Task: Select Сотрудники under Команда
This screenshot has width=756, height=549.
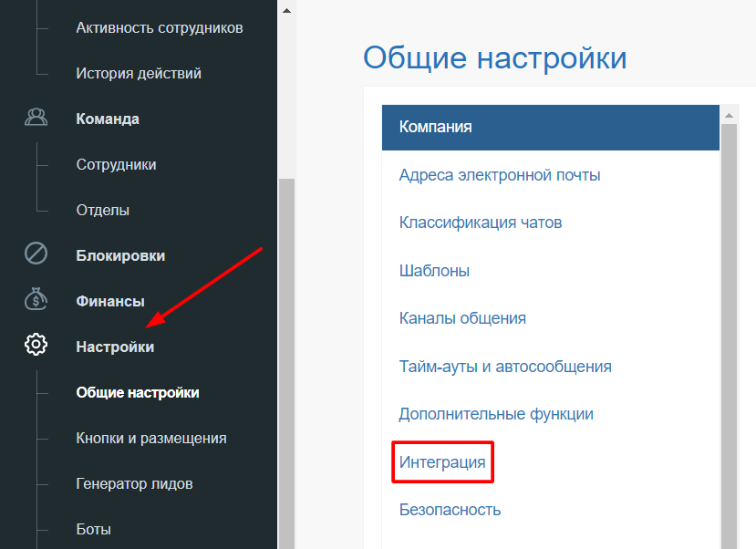Action: pos(116,164)
